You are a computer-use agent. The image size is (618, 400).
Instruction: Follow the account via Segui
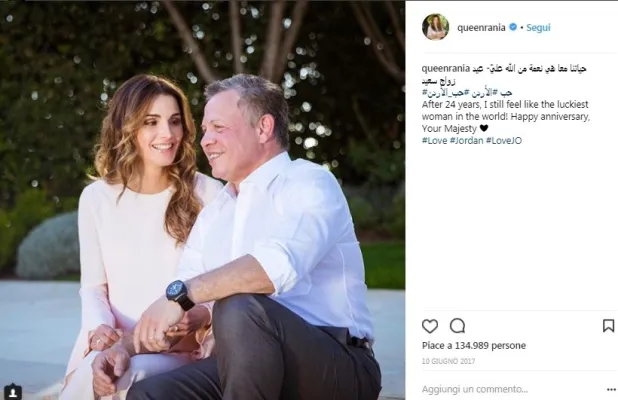pos(538,28)
